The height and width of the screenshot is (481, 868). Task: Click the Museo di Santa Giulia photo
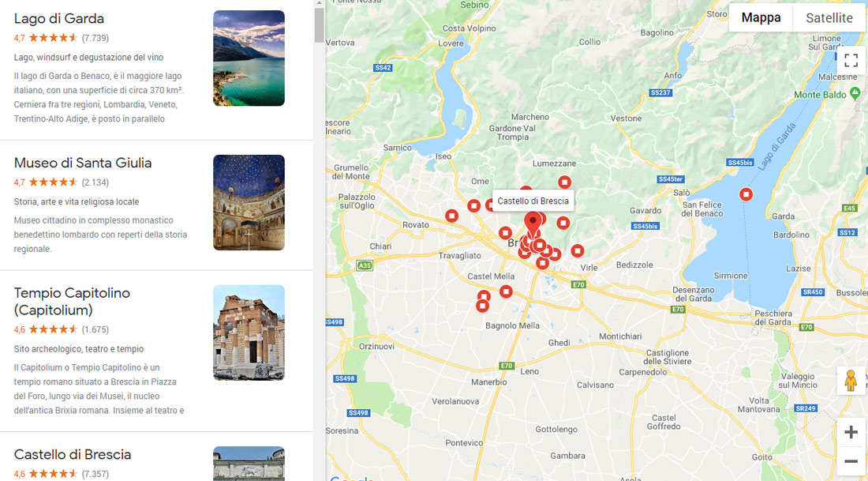coord(249,202)
